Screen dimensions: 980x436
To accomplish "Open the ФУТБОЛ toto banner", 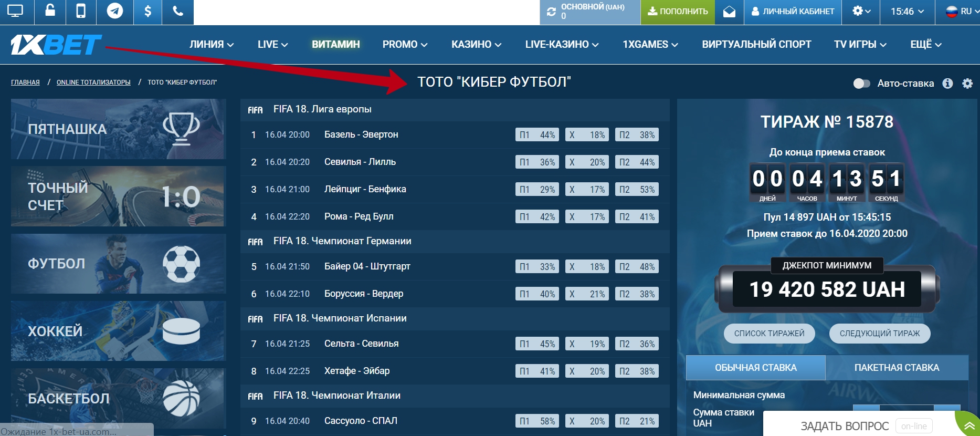I will (119, 264).
